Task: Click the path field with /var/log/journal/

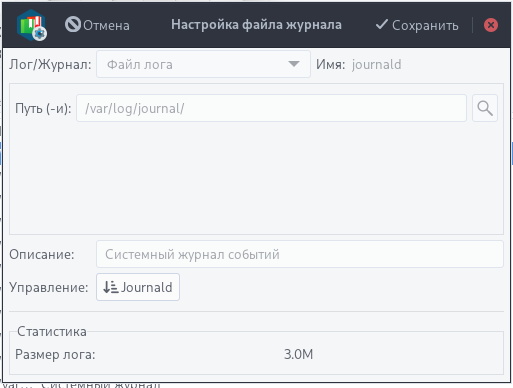Action: coord(271,108)
